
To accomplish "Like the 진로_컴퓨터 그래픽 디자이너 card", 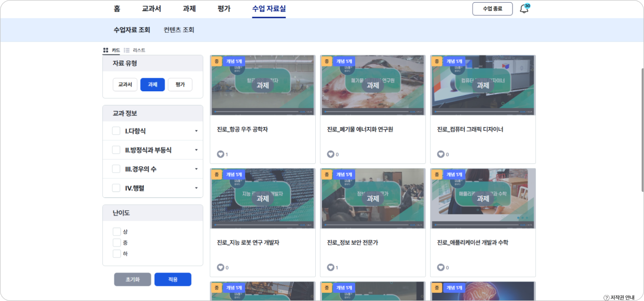I will click(x=440, y=154).
